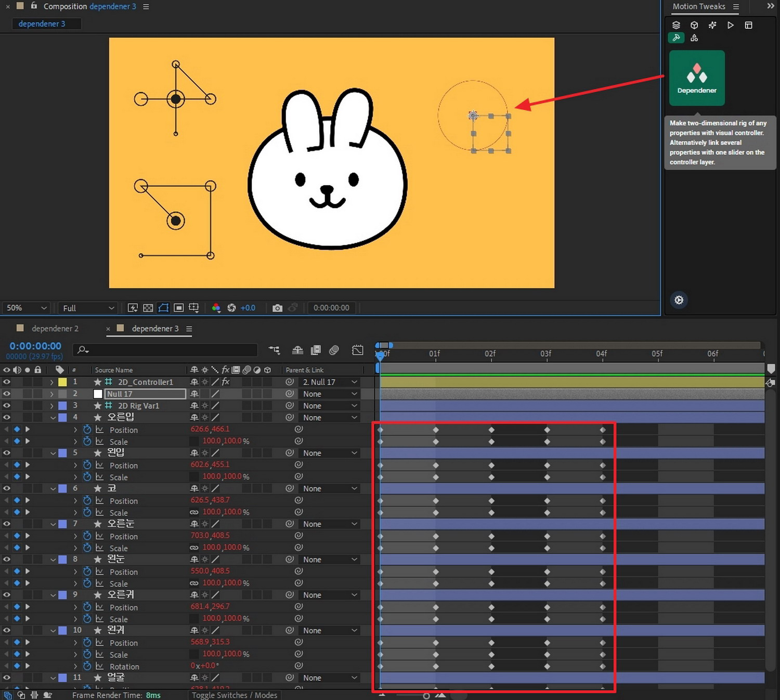Open the 50% magnification dropdown

[26, 308]
